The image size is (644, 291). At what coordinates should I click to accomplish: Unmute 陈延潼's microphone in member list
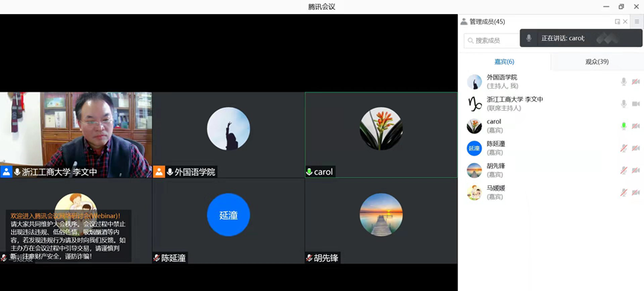(x=623, y=148)
